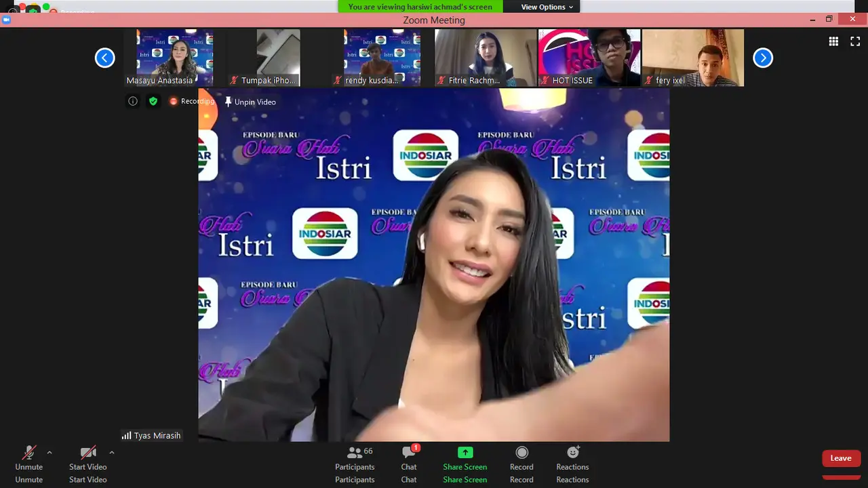This screenshot has height=488, width=868.
Task: Click the Zoom Meeting window title
Action: tap(434, 20)
